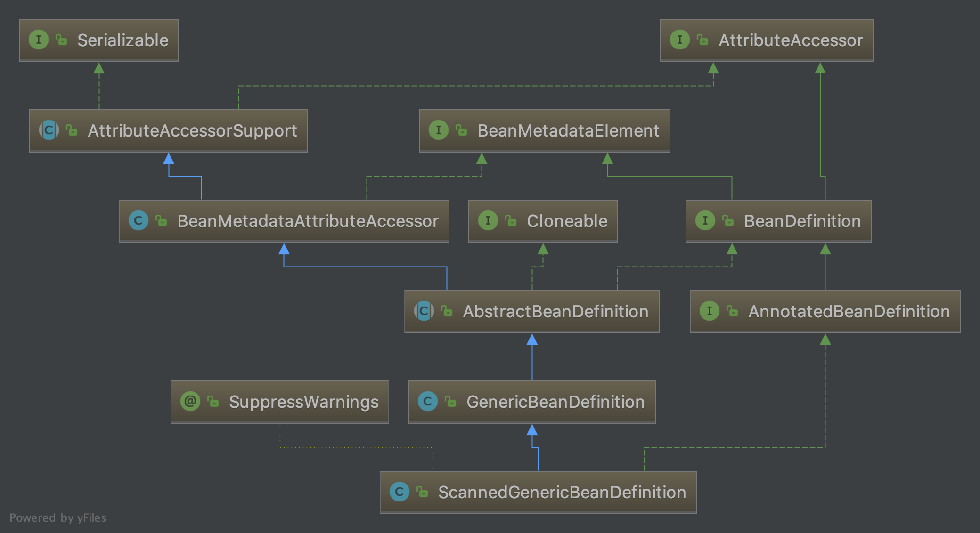Click class icon on GenericBeanDefinition node
The height and width of the screenshot is (533, 980).
428,401
